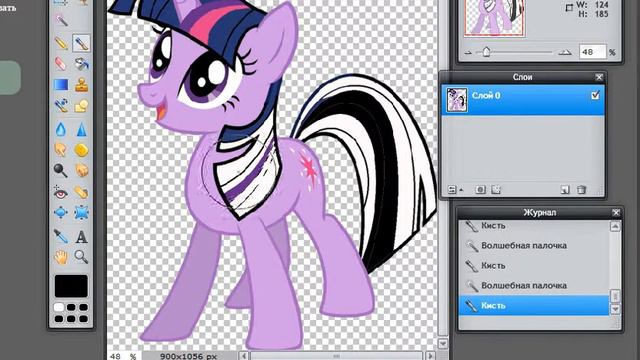This screenshot has width=640, height=360.
Task: Click canvas vertical scrollbar down arrow
Action: point(443,344)
